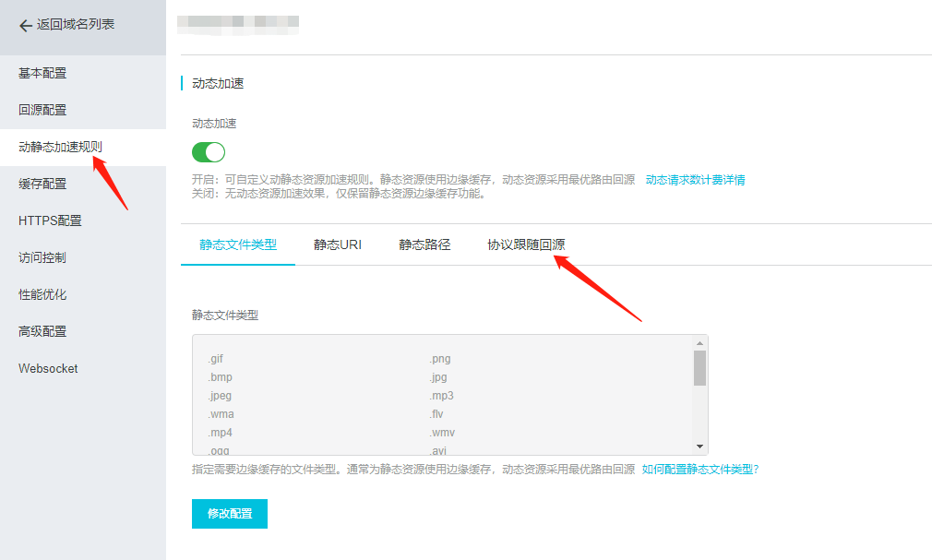Click the 修改配置 button
Image resolution: width=932 pixels, height=560 pixels.
click(x=230, y=514)
